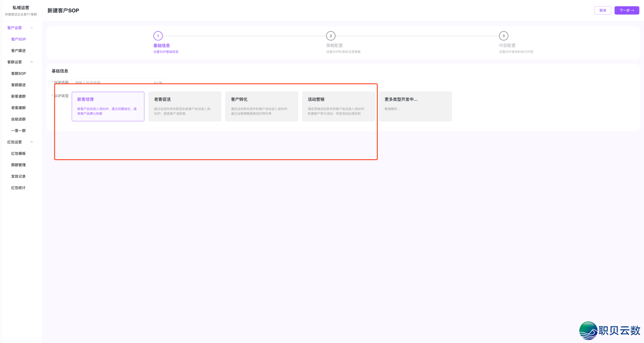The height and width of the screenshot is (343, 644).
Task: Select the 新客培育 SOP type
Action: click(108, 106)
